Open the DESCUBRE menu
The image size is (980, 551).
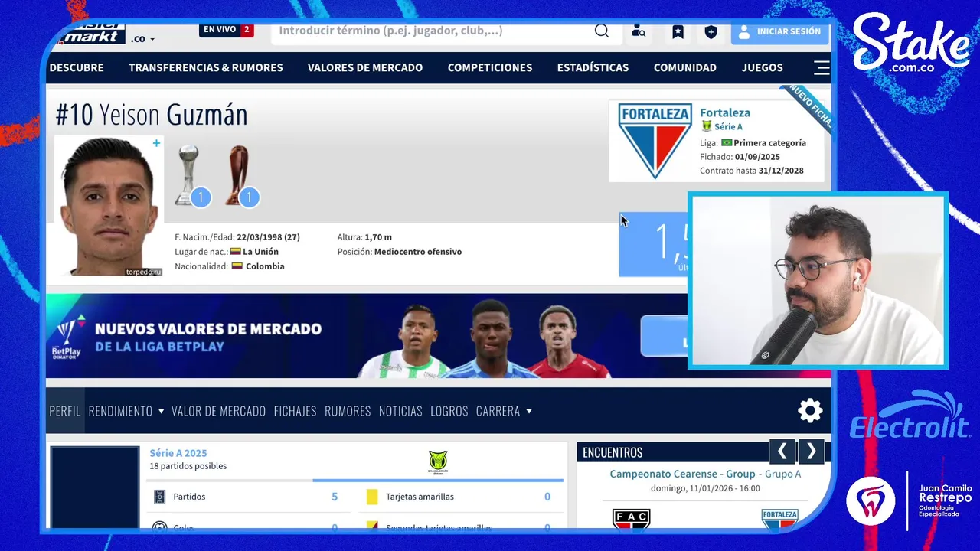coord(77,67)
